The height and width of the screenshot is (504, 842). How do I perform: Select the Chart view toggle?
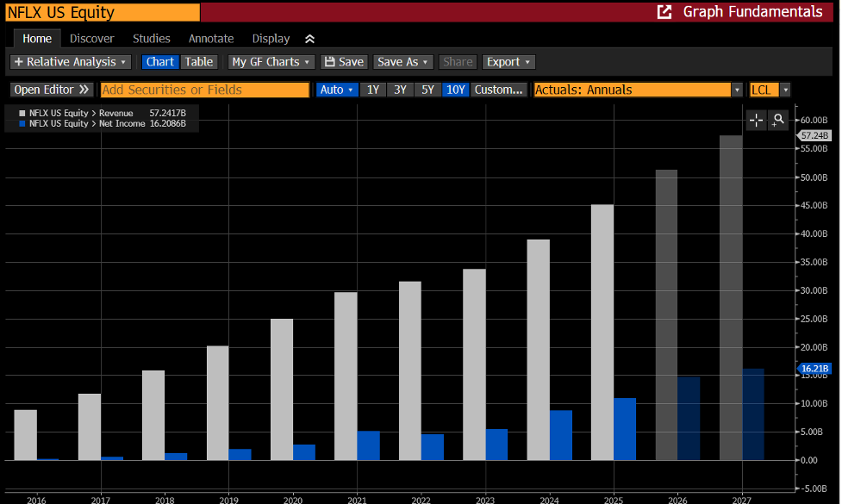160,62
